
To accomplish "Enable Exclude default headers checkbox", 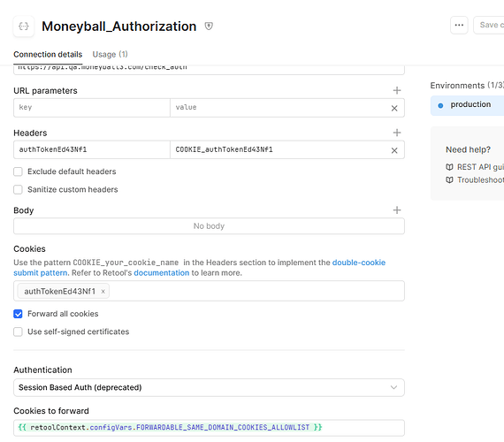I will pos(18,171).
